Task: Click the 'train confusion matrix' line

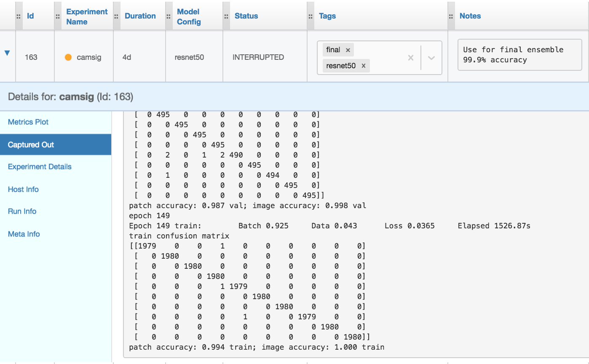Action: coord(179,236)
